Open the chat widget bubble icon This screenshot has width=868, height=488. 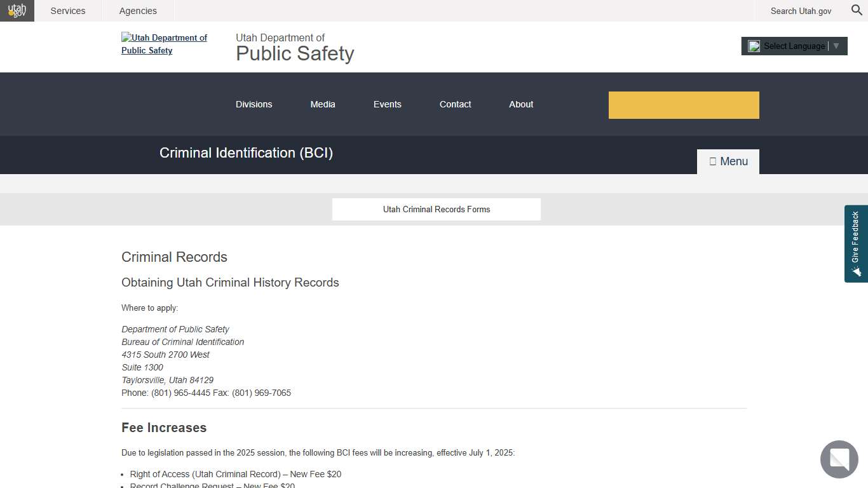point(839,459)
